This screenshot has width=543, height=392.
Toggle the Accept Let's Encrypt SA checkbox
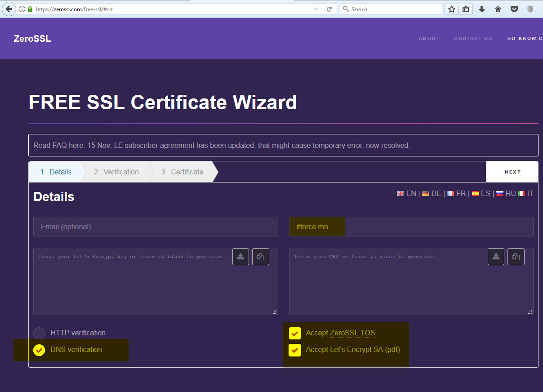(295, 350)
